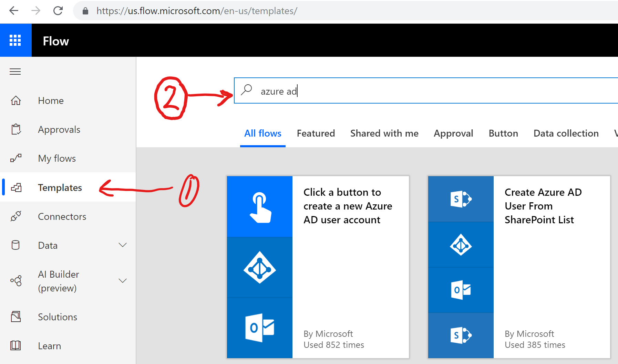Go to Home in sidebar

pyautogui.click(x=51, y=100)
